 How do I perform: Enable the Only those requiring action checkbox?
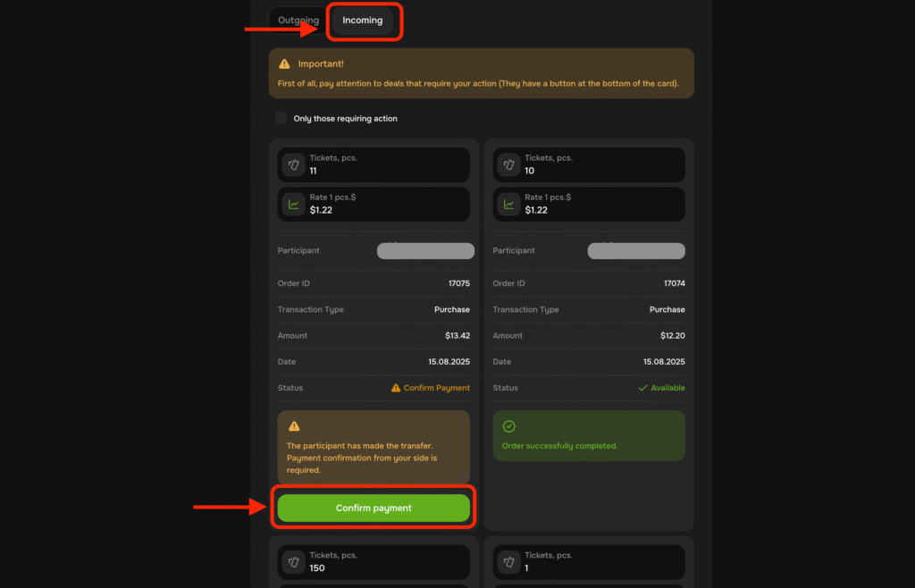(281, 119)
